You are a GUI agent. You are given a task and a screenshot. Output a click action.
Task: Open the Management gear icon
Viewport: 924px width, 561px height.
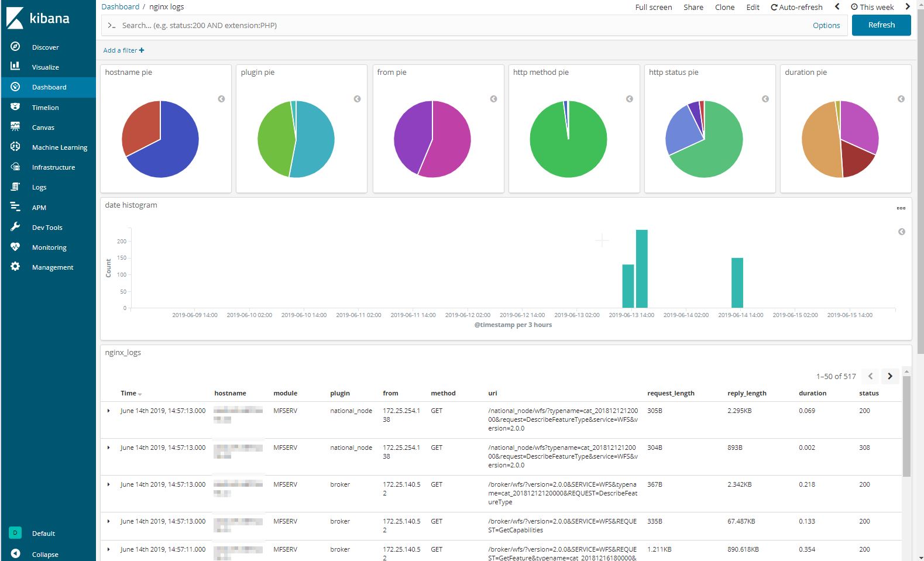coord(15,267)
